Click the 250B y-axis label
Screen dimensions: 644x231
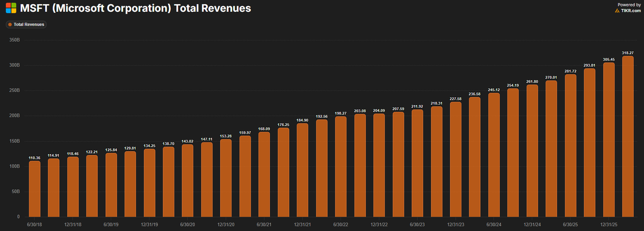click(15, 90)
